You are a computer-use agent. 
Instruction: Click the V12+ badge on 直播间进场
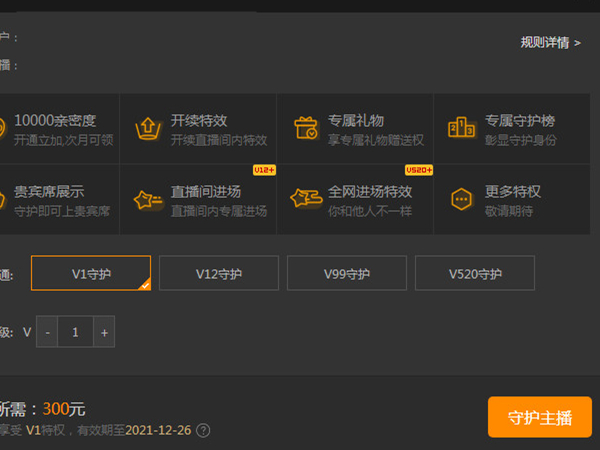coord(264,170)
